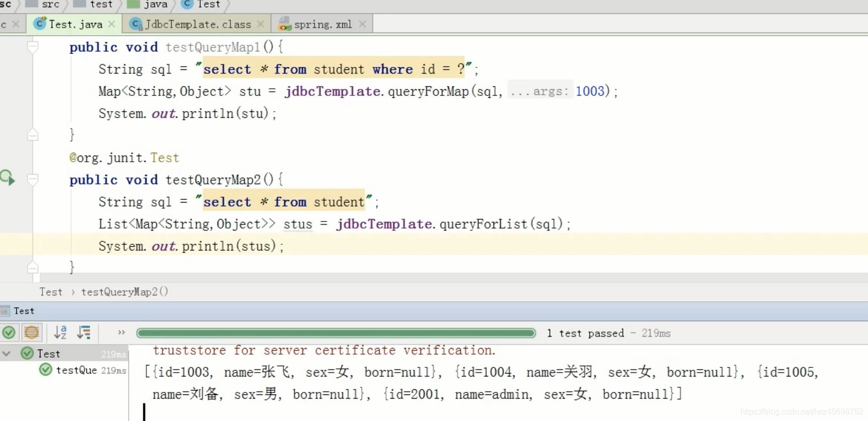Click testQueryMap2() in editor breadcrumb bar
The image size is (868, 421).
125,292
